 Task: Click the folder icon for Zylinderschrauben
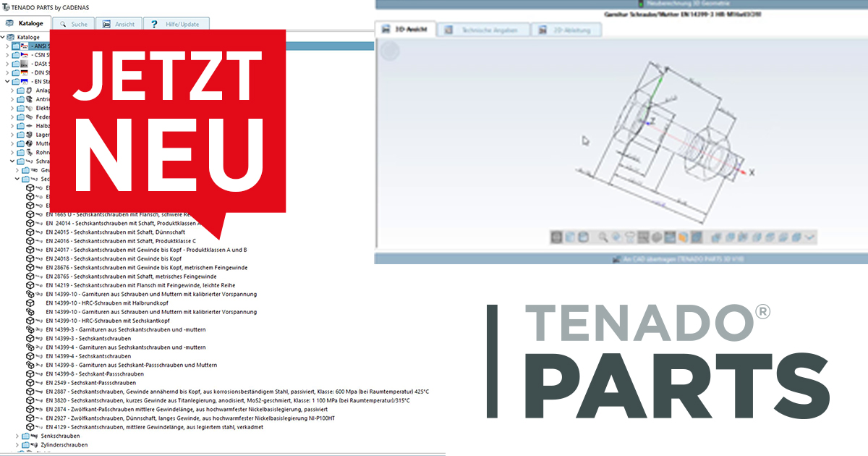click(26, 444)
